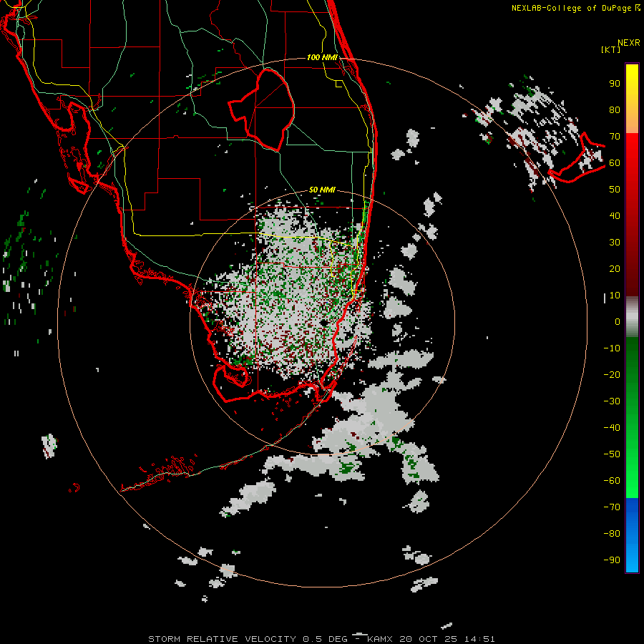Pick the blue segment of the velocity color bar
Image resolution: width=644 pixels, height=644 pixels.
click(632, 535)
